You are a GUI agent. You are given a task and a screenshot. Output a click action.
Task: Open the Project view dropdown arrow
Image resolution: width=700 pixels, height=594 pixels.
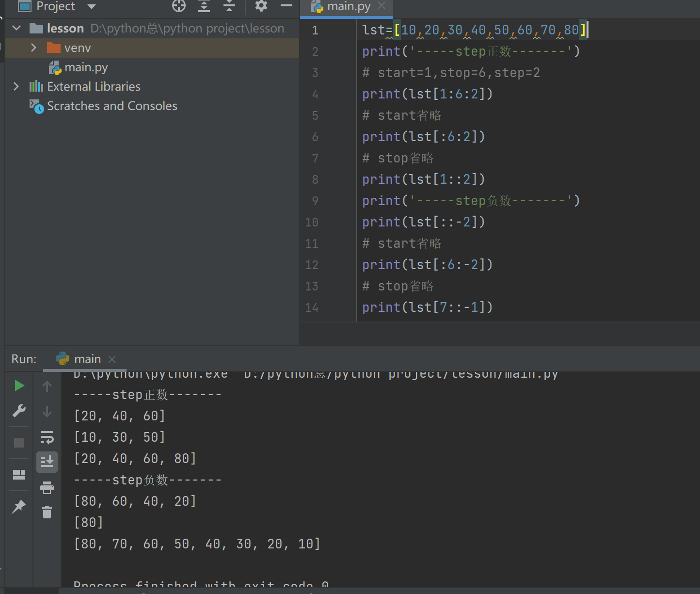point(91,7)
